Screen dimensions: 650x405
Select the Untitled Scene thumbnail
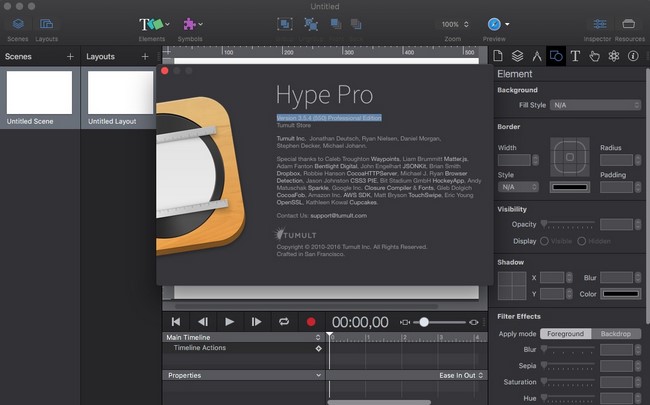click(x=39, y=92)
